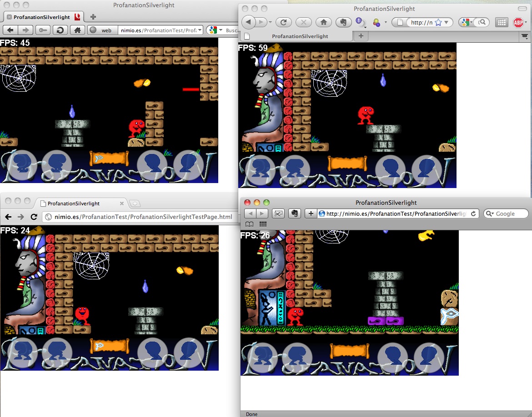Close the ProfanationSilverlight tab in Opera
This screenshot has height=417, width=532.
coord(9,17)
